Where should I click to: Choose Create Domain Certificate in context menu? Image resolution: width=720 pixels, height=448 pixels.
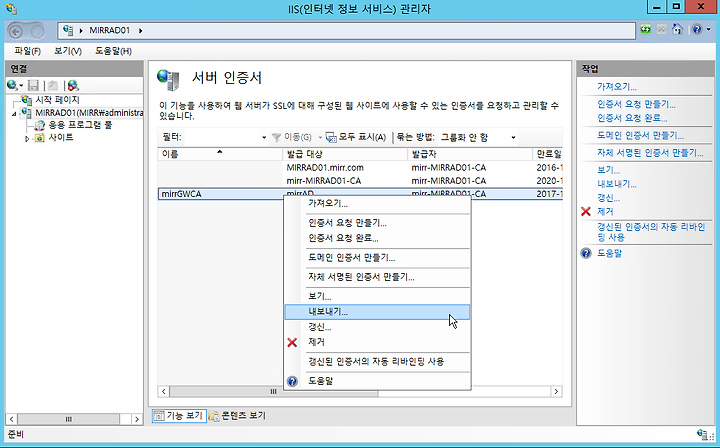click(377, 258)
